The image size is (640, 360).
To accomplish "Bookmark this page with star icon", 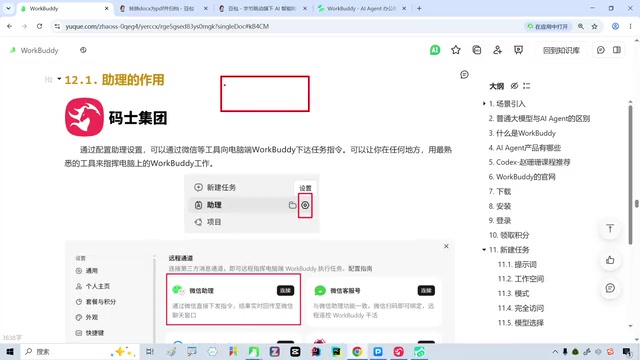I will coord(594,26).
